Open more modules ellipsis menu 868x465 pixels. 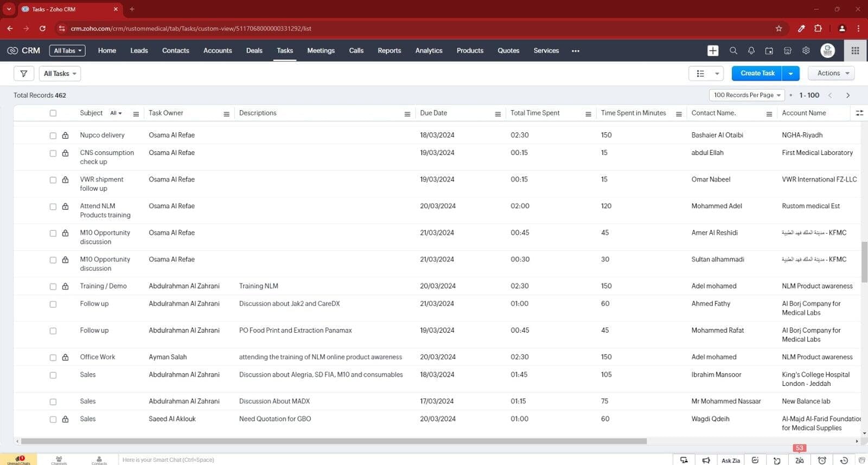click(x=576, y=50)
